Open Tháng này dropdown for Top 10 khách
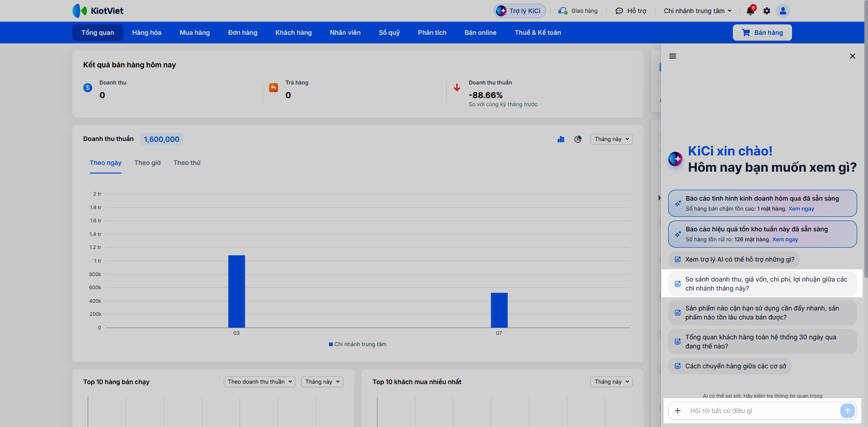 611,382
